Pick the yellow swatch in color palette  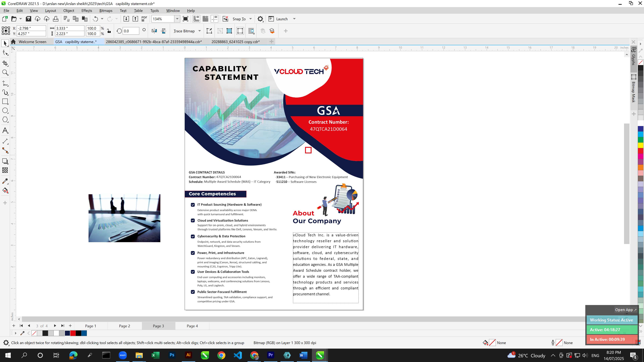[x=641, y=145]
